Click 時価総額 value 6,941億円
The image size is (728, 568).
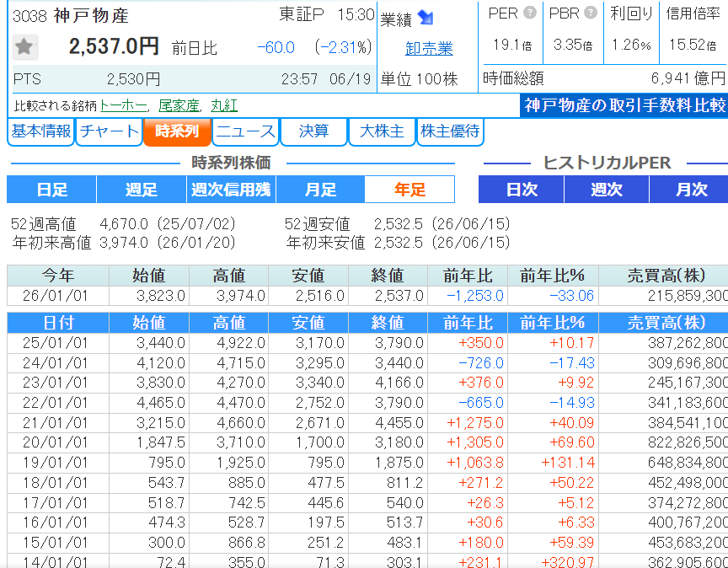click(688, 78)
